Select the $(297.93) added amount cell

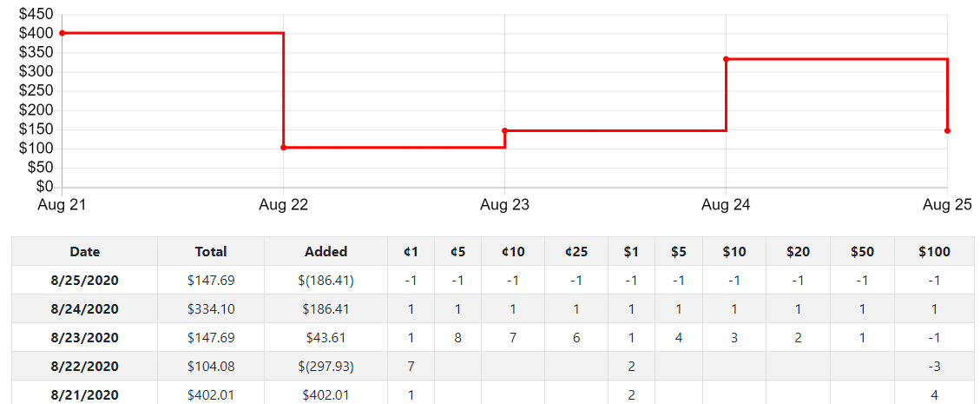(326, 367)
